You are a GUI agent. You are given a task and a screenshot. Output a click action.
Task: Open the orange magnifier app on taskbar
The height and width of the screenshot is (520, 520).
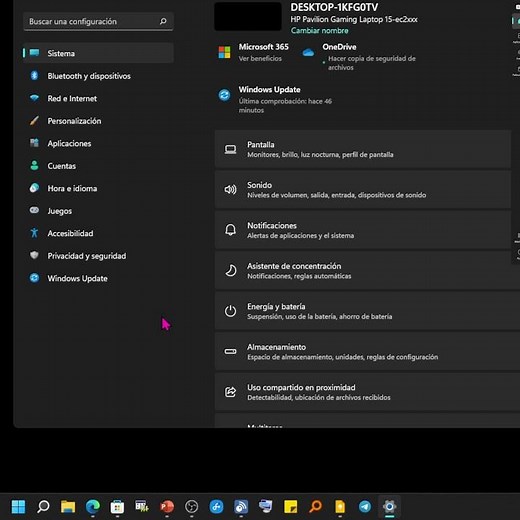[x=315, y=507]
